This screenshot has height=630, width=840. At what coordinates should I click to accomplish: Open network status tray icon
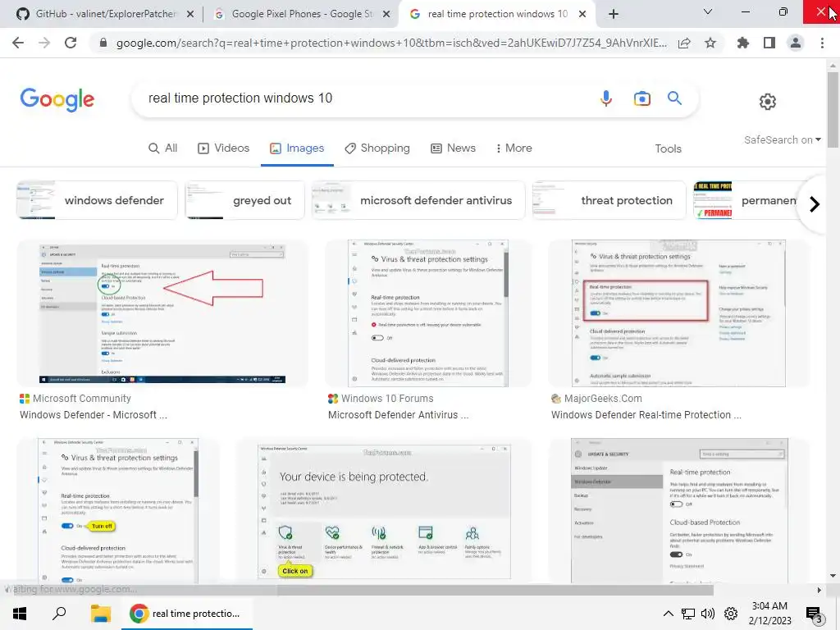[x=688, y=614]
